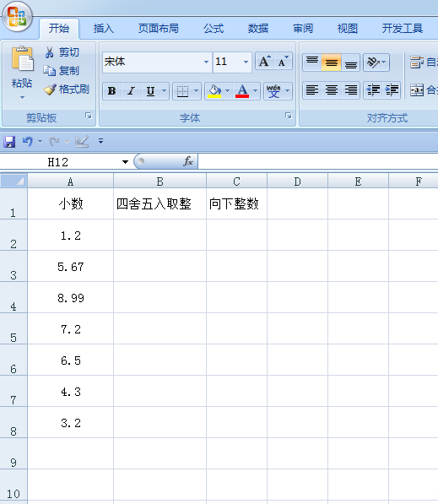Image resolution: width=438 pixels, height=504 pixels.
Task: Open the underline style dropdown arrow
Action: tap(164, 91)
